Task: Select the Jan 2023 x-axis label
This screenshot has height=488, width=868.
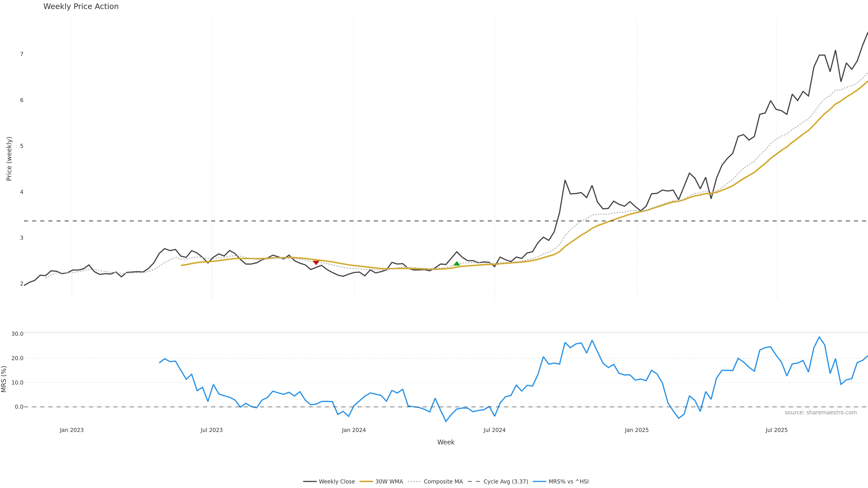Action: [x=72, y=430]
